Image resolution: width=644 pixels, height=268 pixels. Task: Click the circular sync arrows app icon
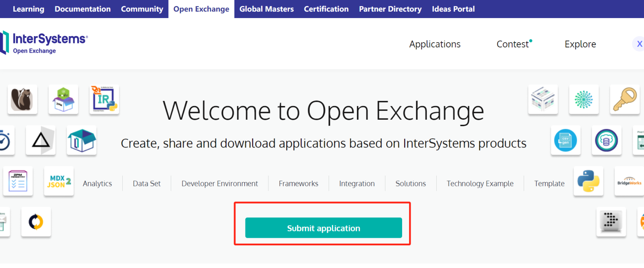(x=36, y=222)
